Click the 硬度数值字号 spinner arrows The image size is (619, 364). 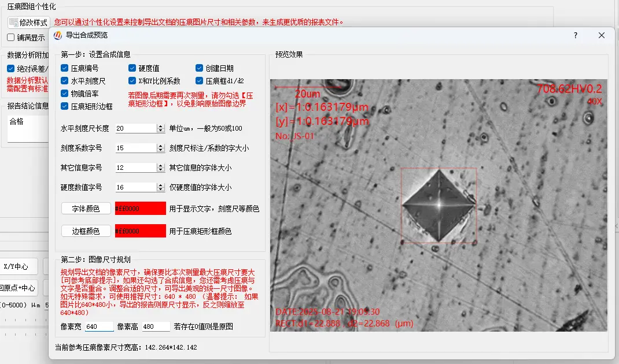161,188
